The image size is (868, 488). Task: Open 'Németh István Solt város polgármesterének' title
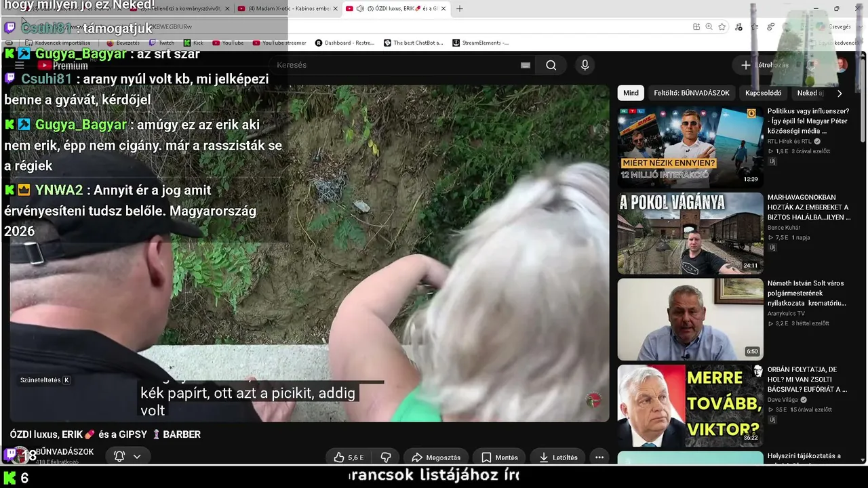pyautogui.click(x=807, y=293)
